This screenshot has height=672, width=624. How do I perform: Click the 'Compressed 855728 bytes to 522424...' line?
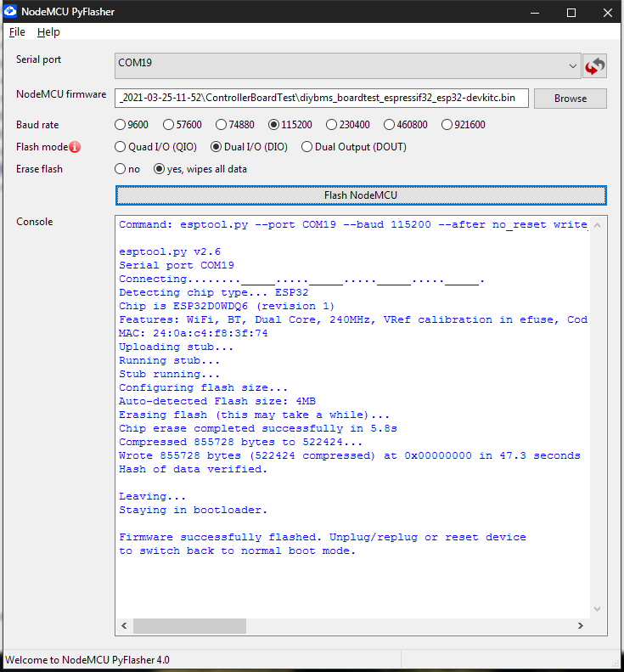point(241,442)
